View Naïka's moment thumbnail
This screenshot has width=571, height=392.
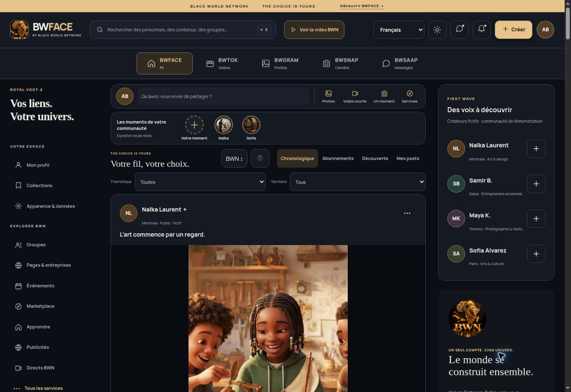coord(223,125)
